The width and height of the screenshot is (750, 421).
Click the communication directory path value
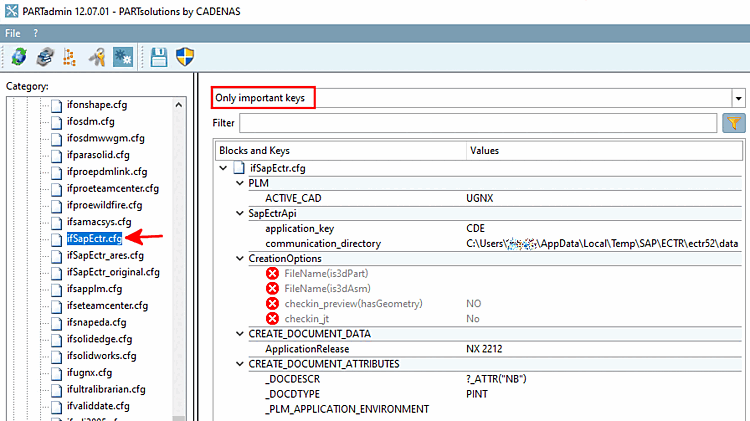click(602, 244)
